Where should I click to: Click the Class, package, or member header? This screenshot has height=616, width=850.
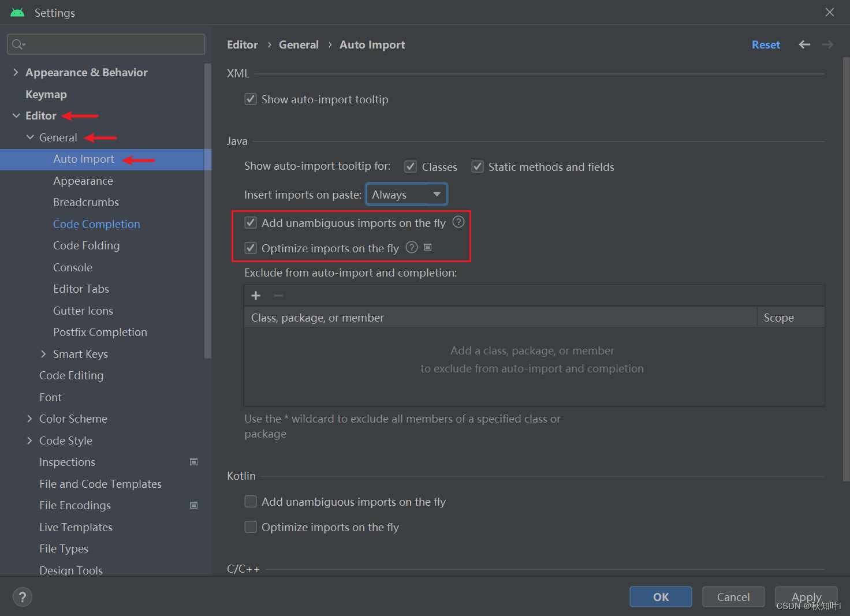pyautogui.click(x=501, y=318)
